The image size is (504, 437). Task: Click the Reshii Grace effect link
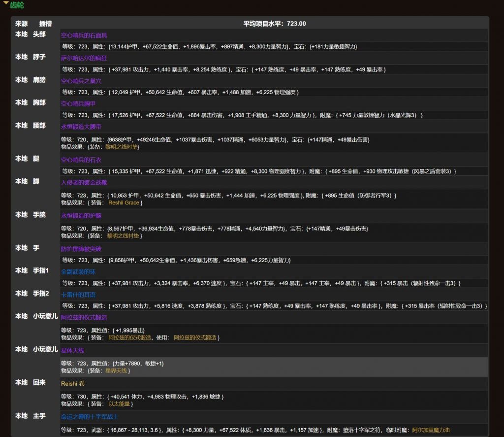124,202
